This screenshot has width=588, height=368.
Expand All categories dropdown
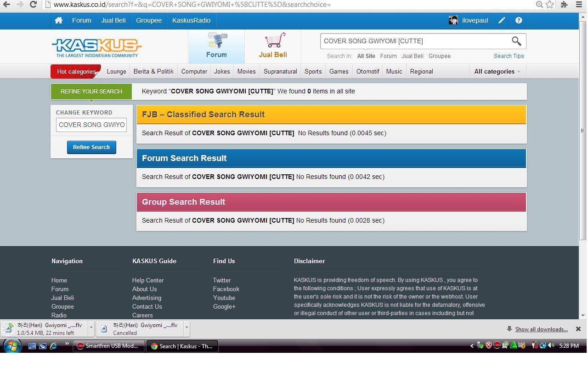[x=497, y=71]
